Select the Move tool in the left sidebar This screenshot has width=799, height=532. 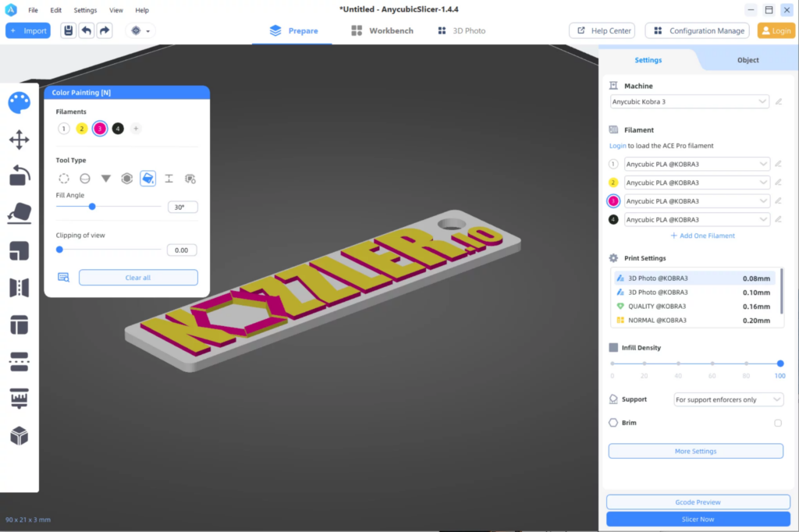tap(20, 140)
